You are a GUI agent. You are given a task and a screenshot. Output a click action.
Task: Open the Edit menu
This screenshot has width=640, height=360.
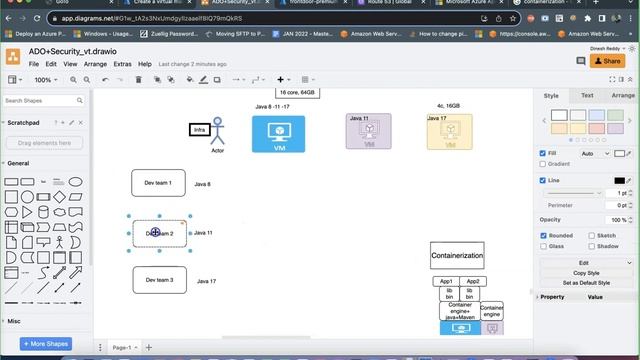coord(51,64)
